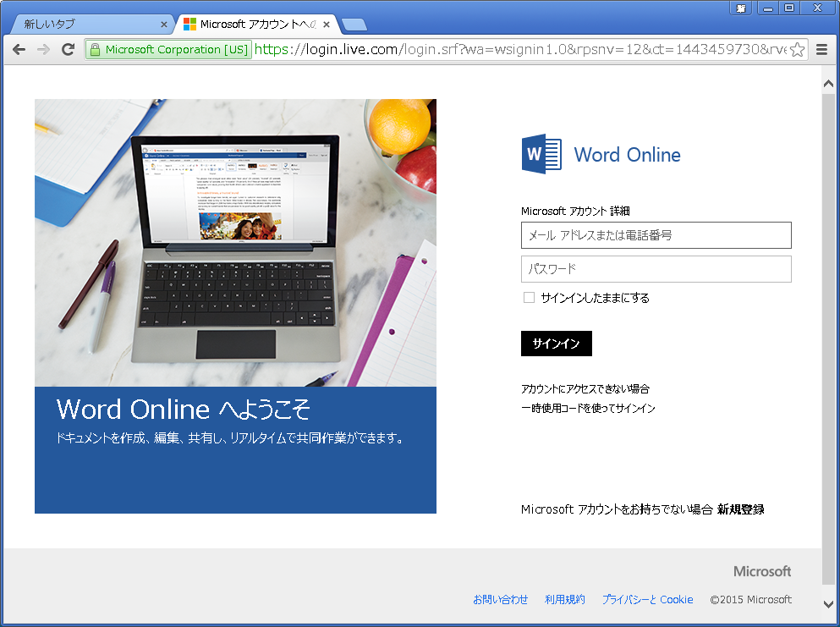Image resolution: width=840 pixels, height=627 pixels.
Task: Check the サインインしたままにする checkbox
Action: [529, 298]
